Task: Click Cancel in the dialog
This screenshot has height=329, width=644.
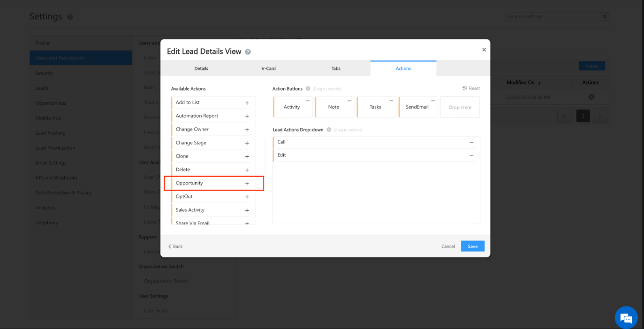Action: click(x=448, y=246)
